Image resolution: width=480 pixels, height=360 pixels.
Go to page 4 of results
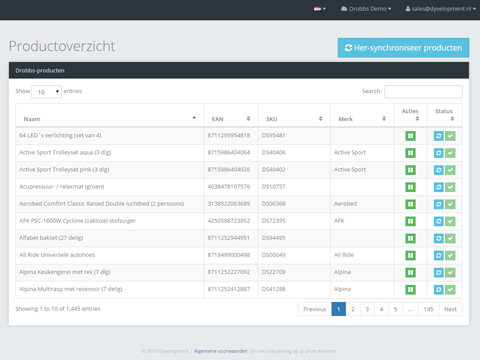381,309
